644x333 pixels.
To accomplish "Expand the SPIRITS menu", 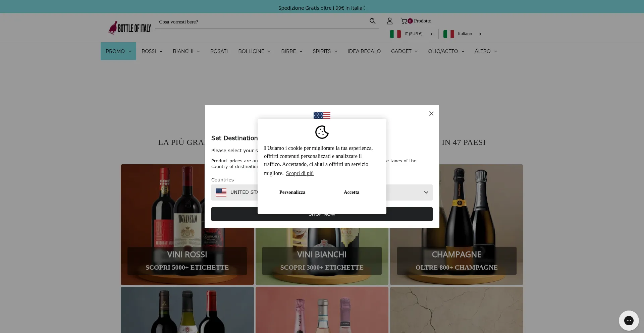I will coord(325,51).
